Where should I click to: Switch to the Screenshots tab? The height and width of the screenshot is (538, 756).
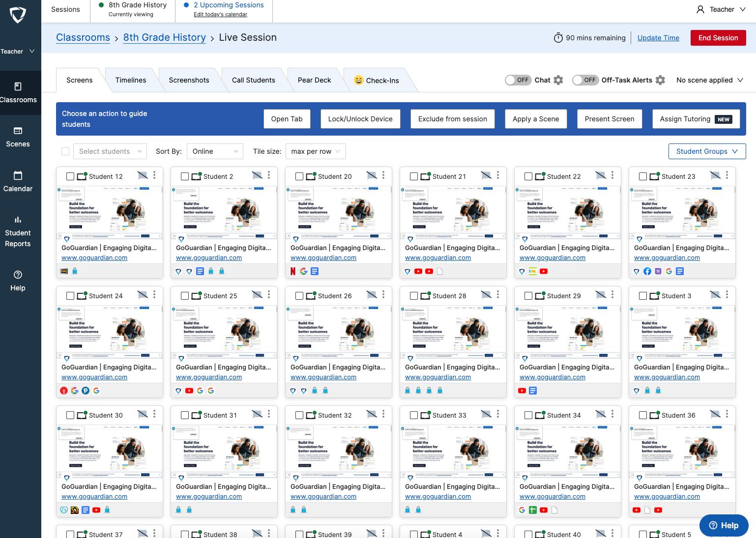189,80
